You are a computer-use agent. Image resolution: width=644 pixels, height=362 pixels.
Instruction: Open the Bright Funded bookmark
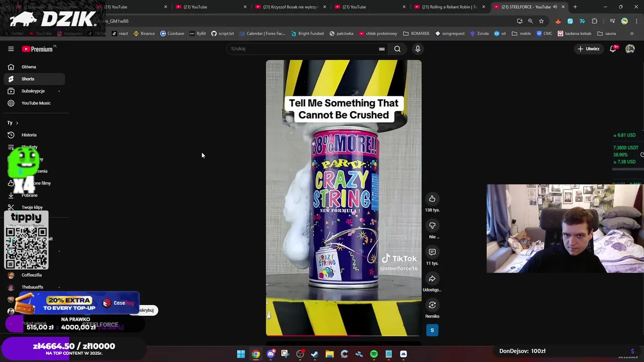[x=307, y=34]
